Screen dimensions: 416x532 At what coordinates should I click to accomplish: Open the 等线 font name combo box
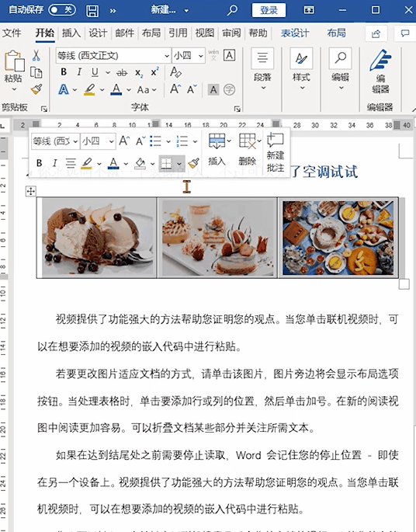coord(113,55)
